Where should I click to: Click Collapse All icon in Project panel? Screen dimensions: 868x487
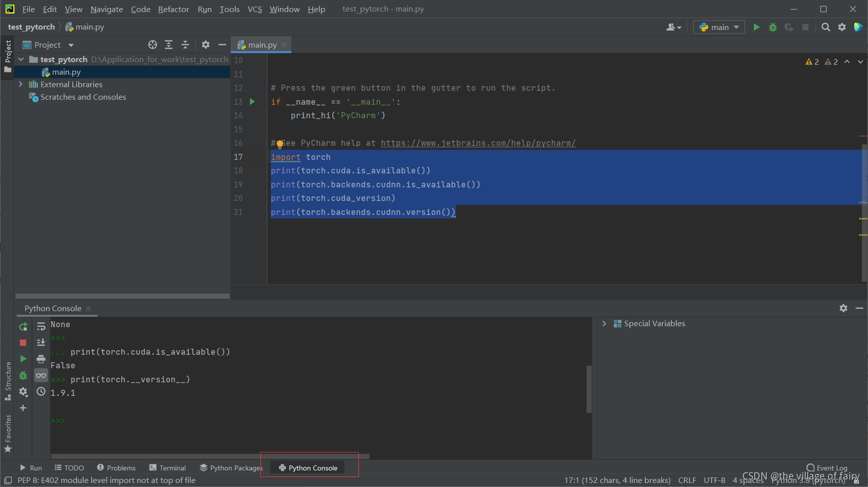(185, 45)
